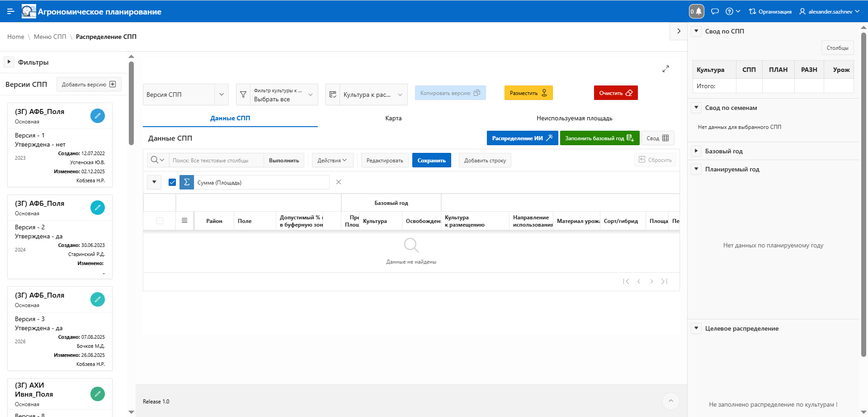Open the Версия СПП dropdown

click(185, 95)
